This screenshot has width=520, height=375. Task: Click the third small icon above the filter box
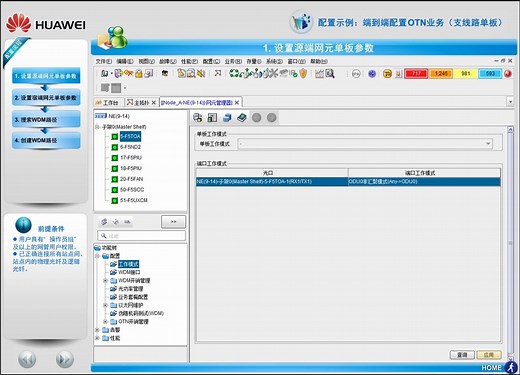click(x=127, y=222)
